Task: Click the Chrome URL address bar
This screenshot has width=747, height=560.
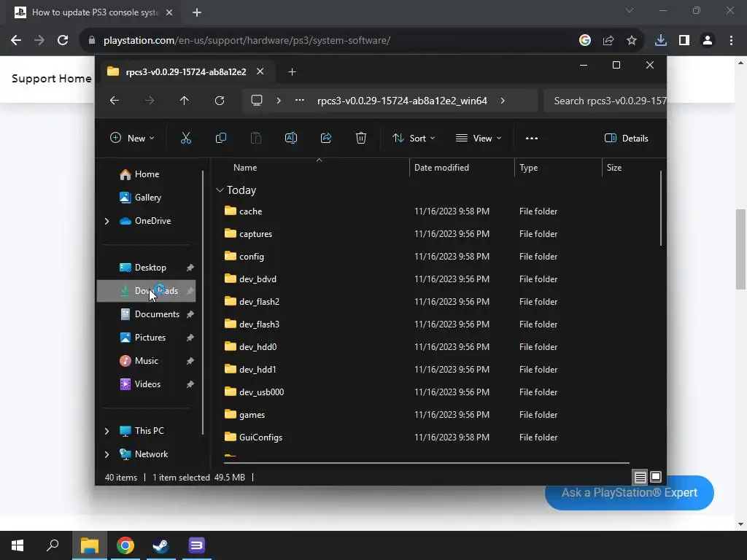Action: pyautogui.click(x=329, y=41)
